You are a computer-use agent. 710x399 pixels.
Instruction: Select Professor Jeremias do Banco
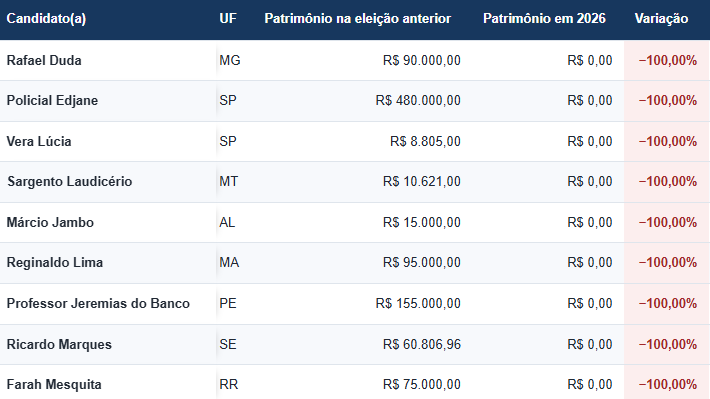click(98, 303)
